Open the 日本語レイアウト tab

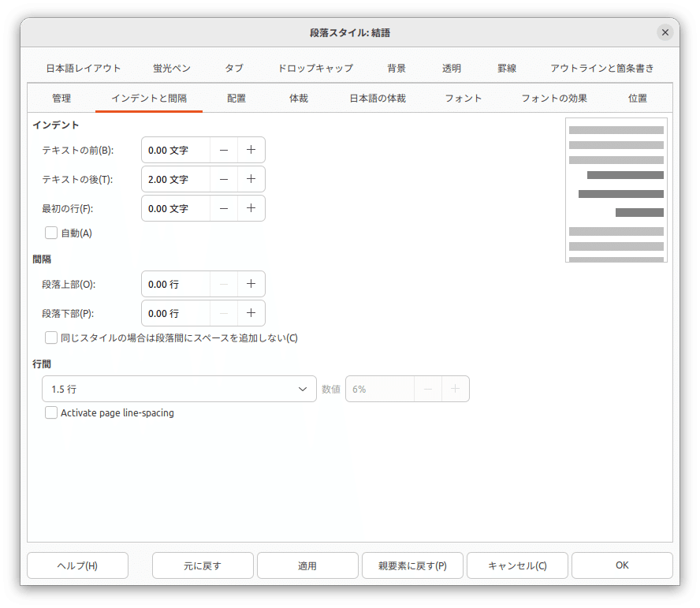click(84, 69)
